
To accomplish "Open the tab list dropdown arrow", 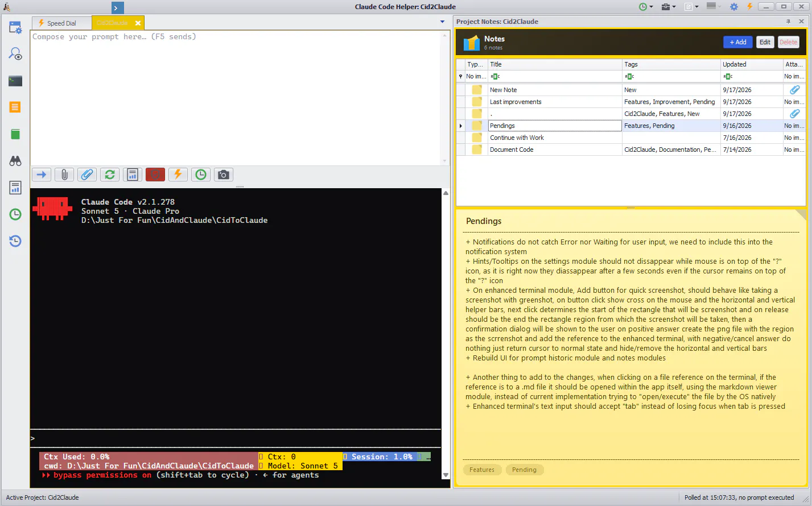I will click(443, 22).
